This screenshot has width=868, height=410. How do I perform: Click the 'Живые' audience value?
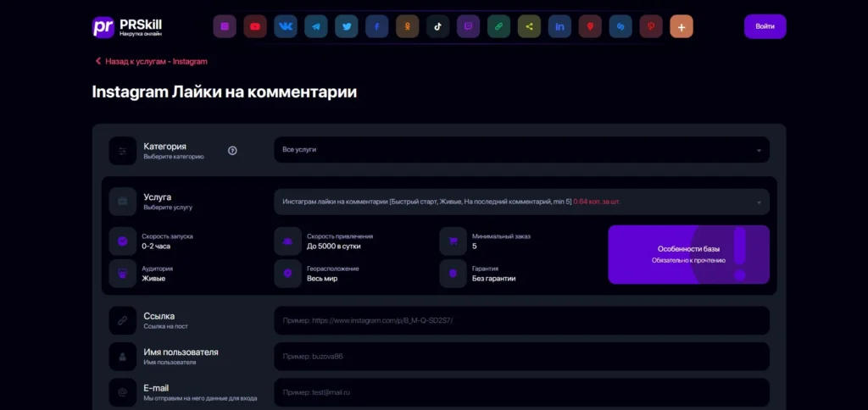coord(153,279)
